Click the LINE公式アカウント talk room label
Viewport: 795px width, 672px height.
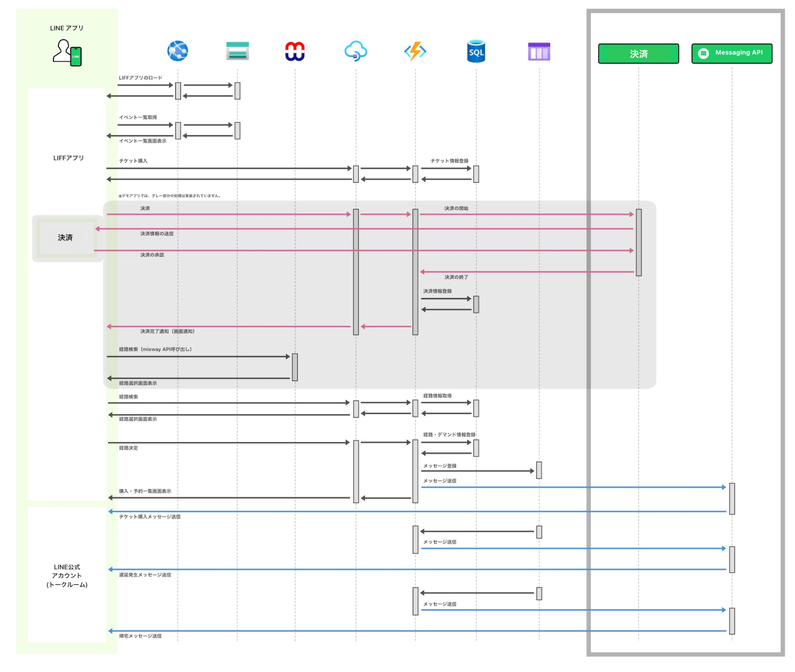67,576
